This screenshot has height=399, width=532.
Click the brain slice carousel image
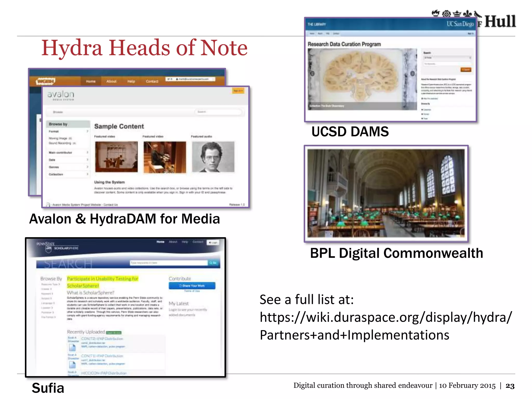tap(362, 79)
